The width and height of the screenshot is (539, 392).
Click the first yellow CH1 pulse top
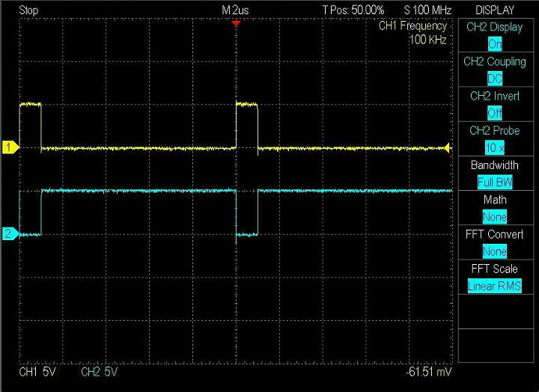click(x=30, y=104)
